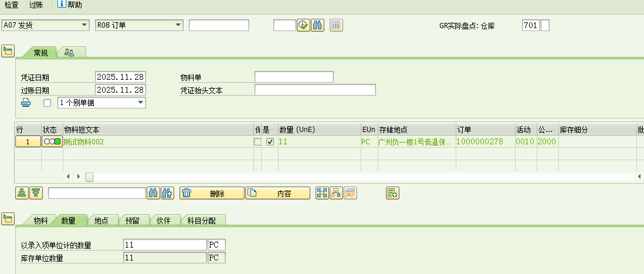Click the binoculars search icon in top toolbar
This screenshot has width=644, height=274.
(x=317, y=25)
